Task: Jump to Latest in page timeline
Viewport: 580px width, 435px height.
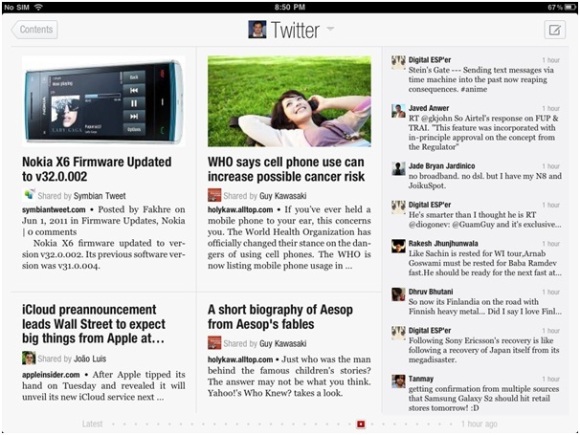Action: 92,424
